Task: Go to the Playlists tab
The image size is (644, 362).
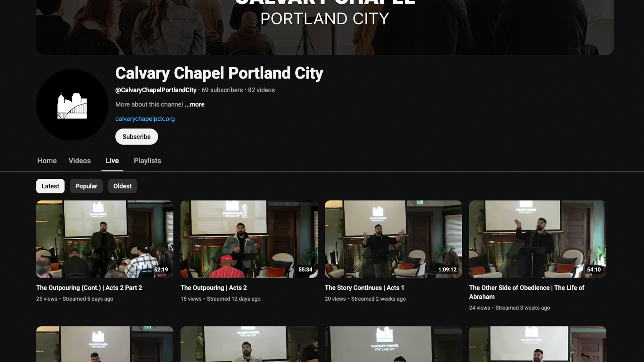Action: point(147,161)
